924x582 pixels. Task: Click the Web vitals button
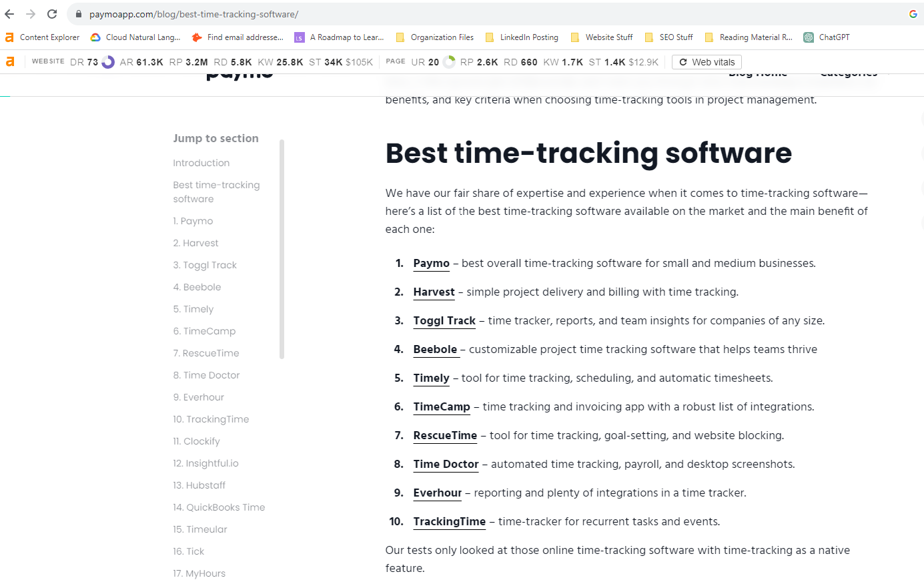tap(707, 62)
